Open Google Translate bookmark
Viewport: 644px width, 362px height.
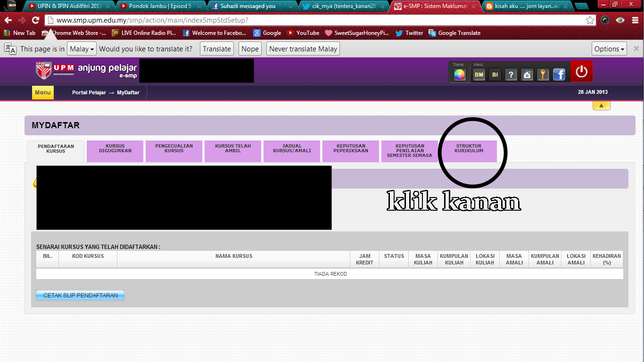click(454, 33)
